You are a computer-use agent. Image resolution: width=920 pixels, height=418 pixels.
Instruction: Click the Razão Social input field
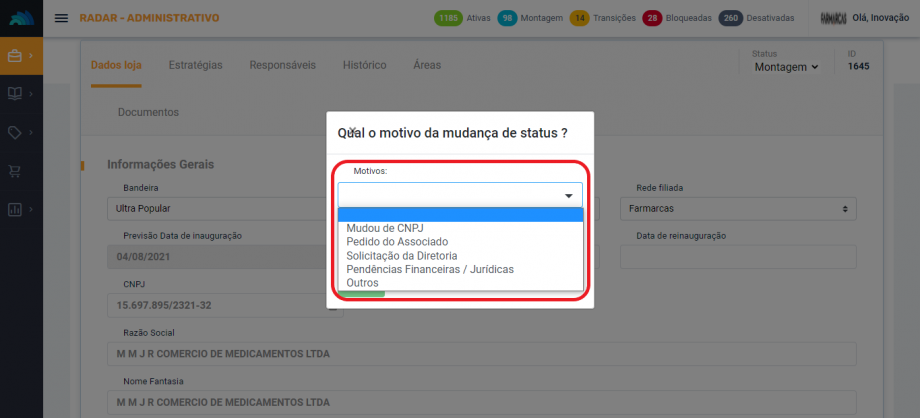[481, 354]
